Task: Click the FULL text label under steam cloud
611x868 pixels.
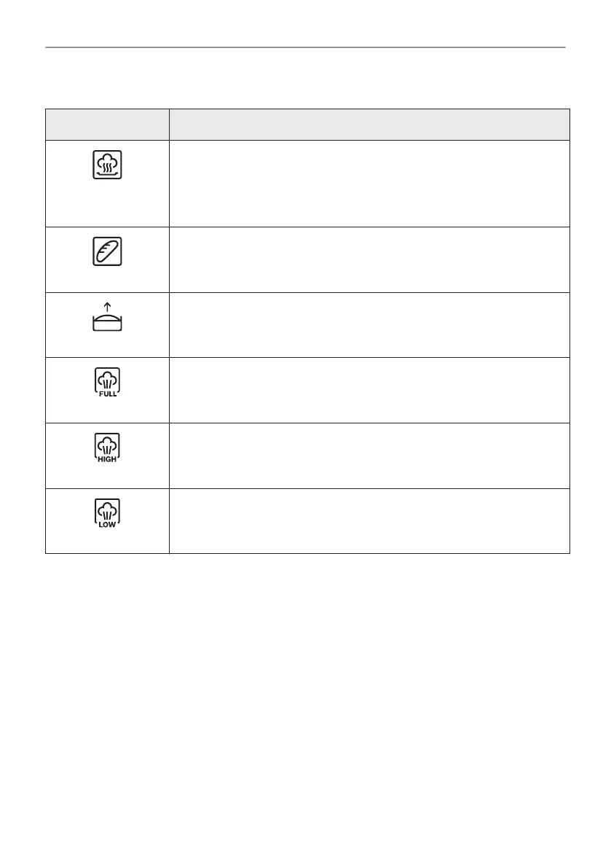Action: coord(107,394)
